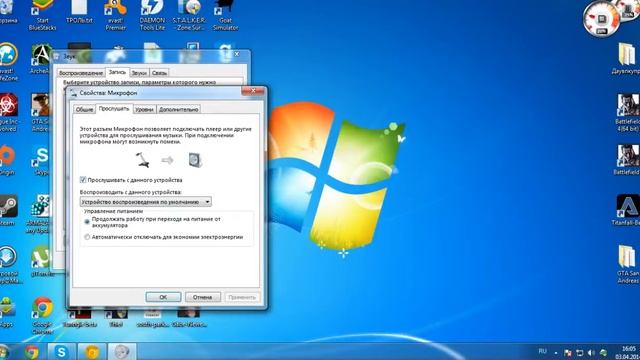
Task: Close the Звук window
Action: point(237,54)
